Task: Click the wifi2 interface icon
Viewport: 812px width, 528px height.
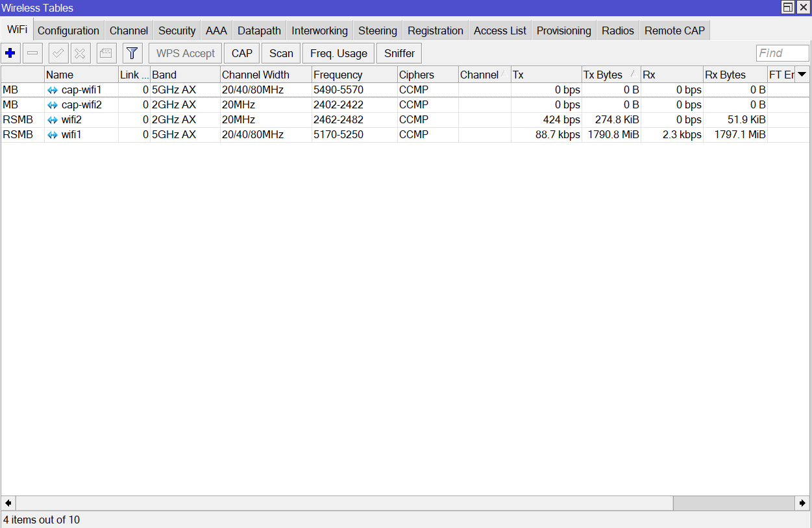Action: click(x=53, y=119)
